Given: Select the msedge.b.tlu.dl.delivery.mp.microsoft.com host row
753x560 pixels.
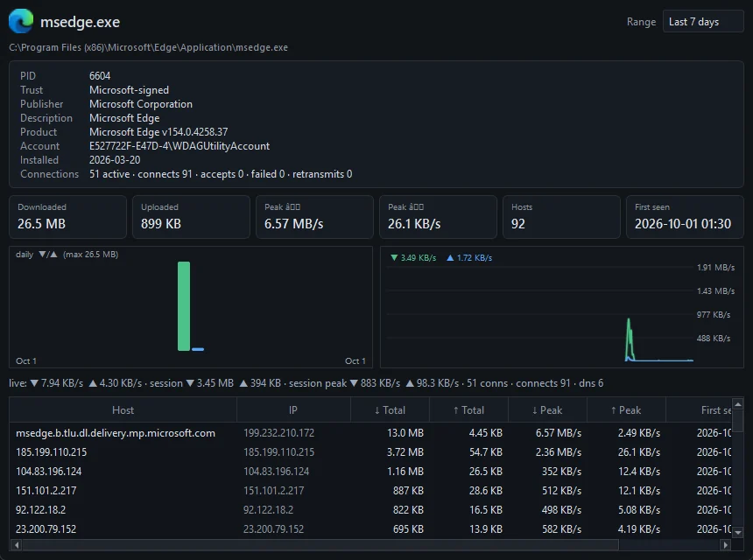Looking at the screenshot, I should coord(370,433).
